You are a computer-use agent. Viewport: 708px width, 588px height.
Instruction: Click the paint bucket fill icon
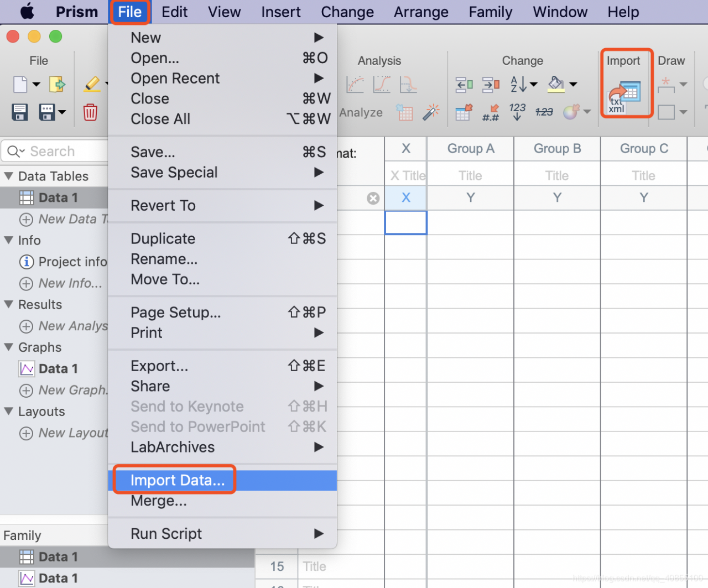556,84
